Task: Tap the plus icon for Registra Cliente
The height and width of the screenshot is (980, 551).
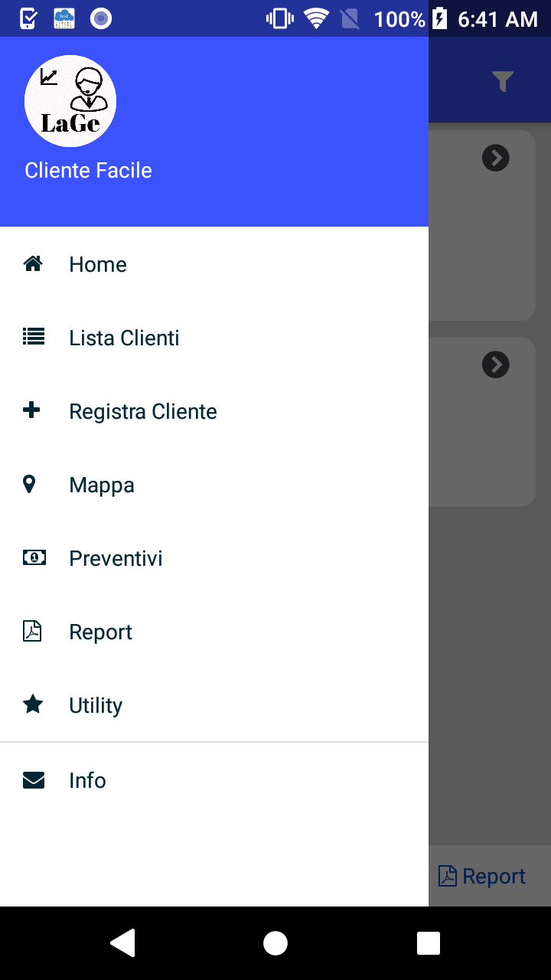Action: tap(31, 410)
